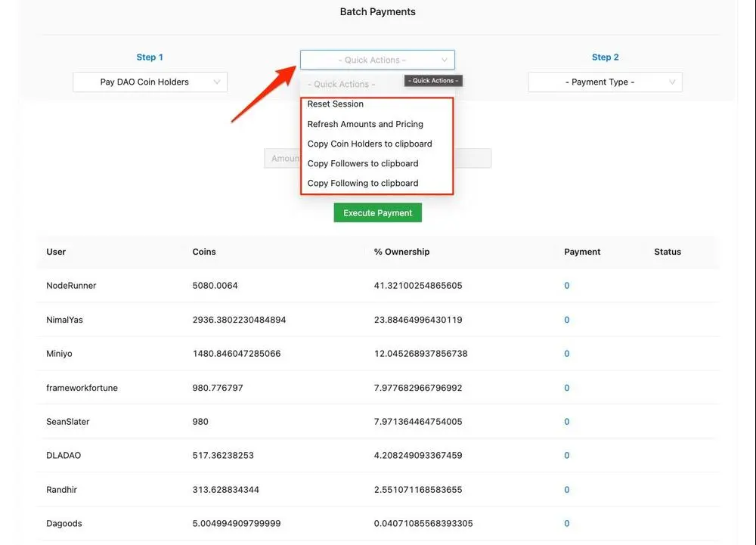The image size is (756, 545).
Task: Select Copy Coin Holders to clipboard
Action: pyautogui.click(x=370, y=144)
